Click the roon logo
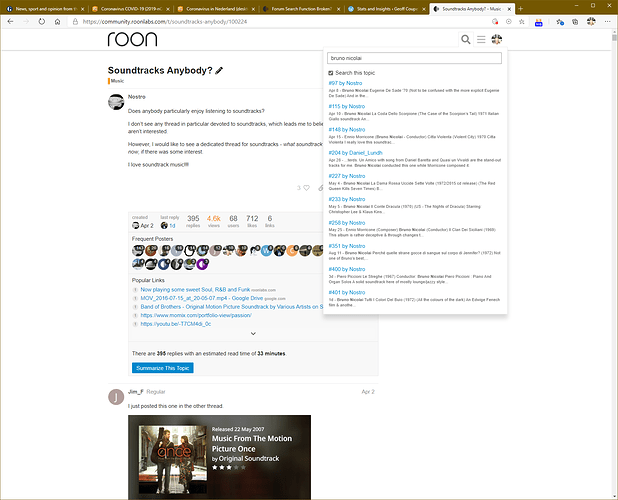This screenshot has width=618, height=500. [132, 39]
